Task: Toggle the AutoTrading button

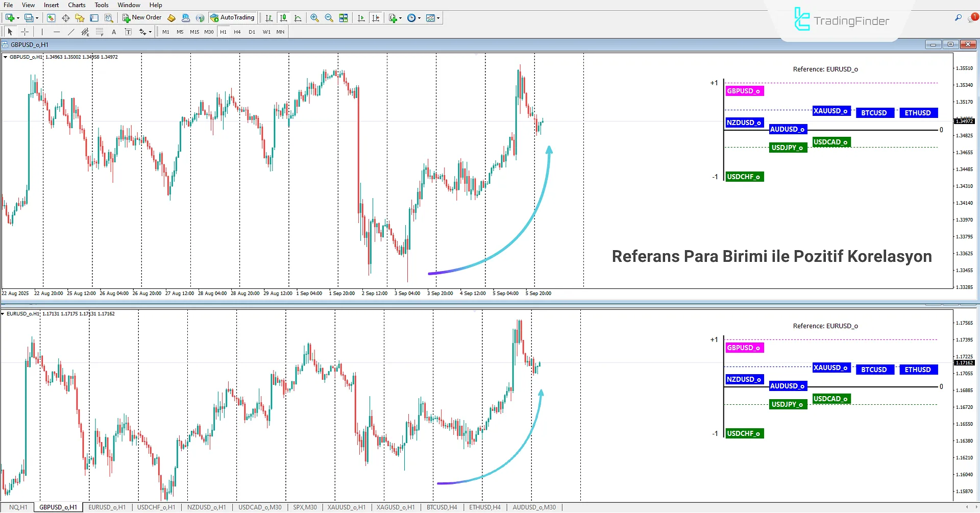Action: pos(232,18)
